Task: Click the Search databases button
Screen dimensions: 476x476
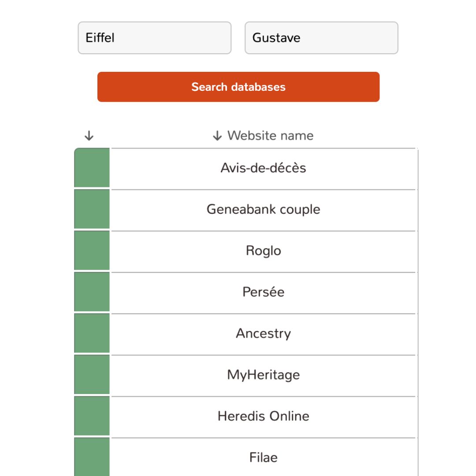Action: 238,87
